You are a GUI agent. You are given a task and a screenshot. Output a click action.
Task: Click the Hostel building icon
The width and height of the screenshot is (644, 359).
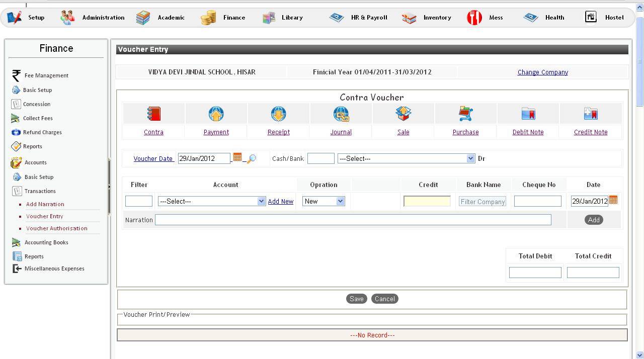pyautogui.click(x=590, y=17)
